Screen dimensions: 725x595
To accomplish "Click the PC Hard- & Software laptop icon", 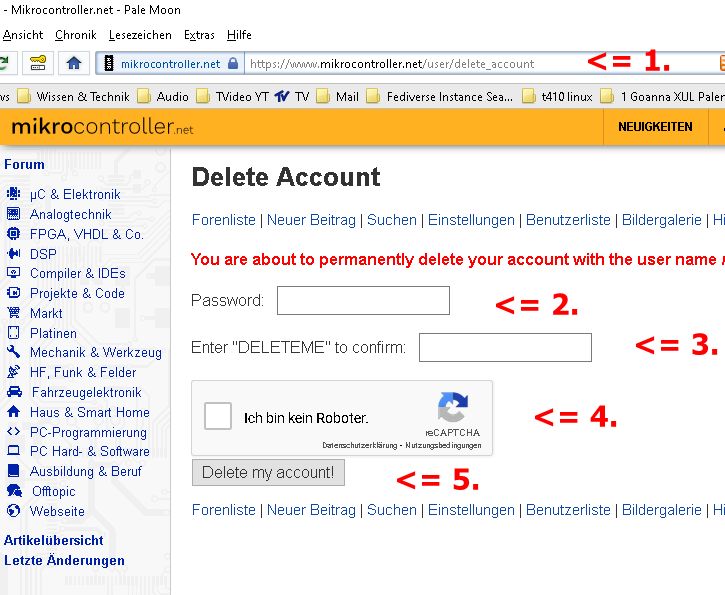I will tap(14, 450).
